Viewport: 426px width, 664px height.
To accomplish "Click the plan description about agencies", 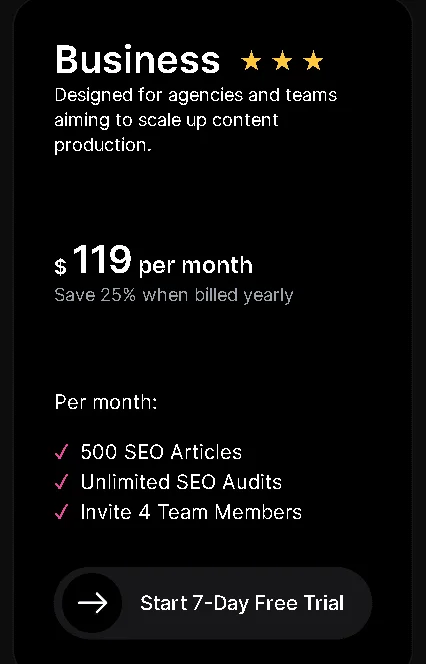I will tap(196, 120).
